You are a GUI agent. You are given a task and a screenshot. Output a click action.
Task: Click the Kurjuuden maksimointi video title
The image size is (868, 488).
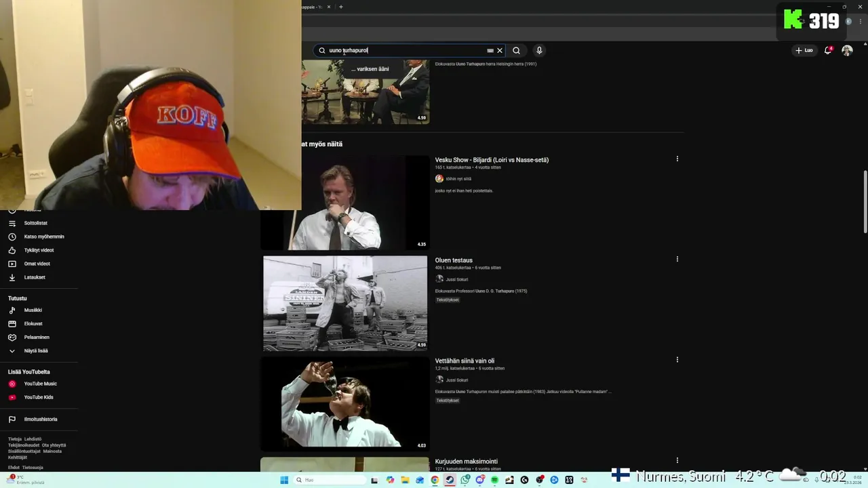pyautogui.click(x=466, y=462)
